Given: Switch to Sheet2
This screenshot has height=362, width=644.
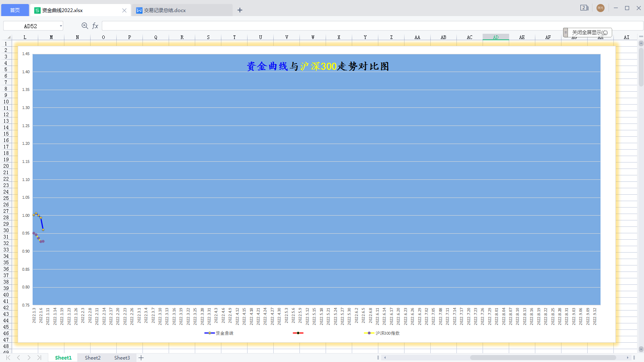Looking at the screenshot, I should pyautogui.click(x=92, y=357).
